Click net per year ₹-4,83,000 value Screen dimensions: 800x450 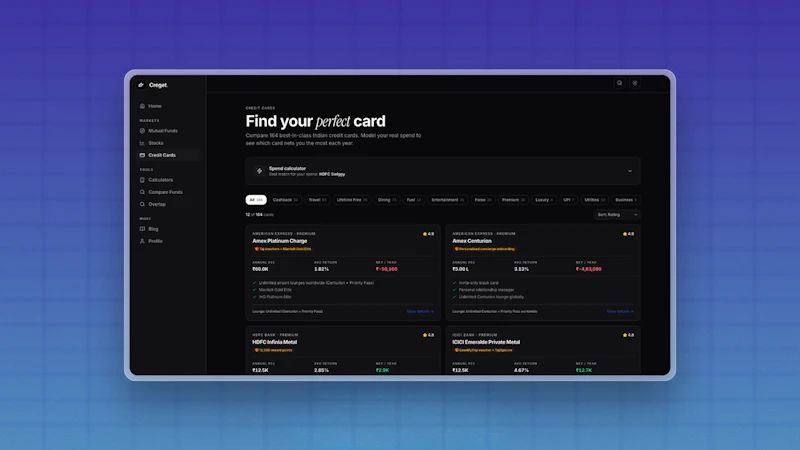[x=589, y=269]
